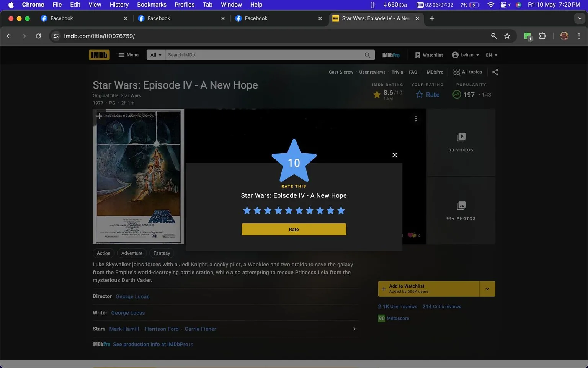The image size is (588, 368).
Task: Open the All search filter dropdown
Action: click(155, 54)
